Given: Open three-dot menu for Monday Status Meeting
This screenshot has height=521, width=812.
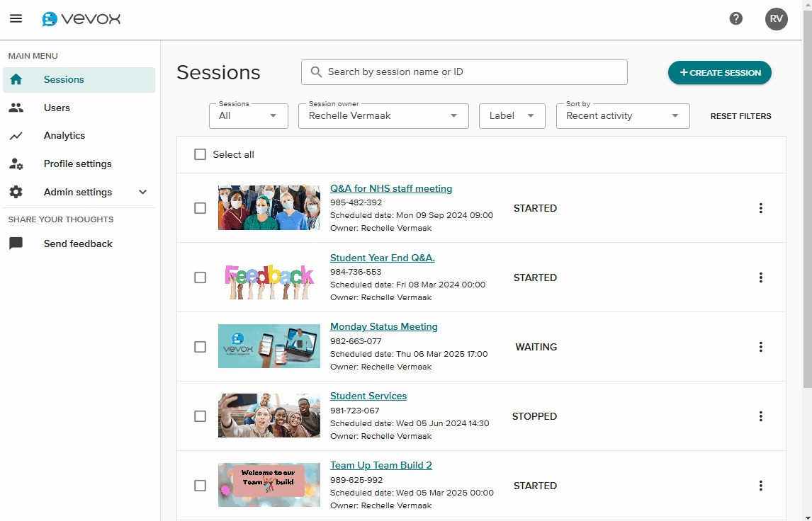Looking at the screenshot, I should click(x=760, y=347).
